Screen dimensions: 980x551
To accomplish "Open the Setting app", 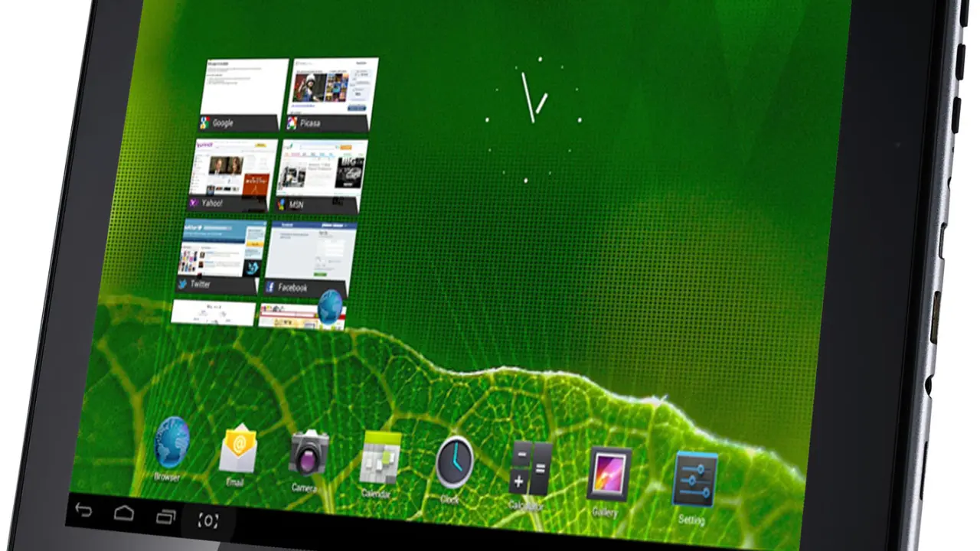I will [694, 480].
